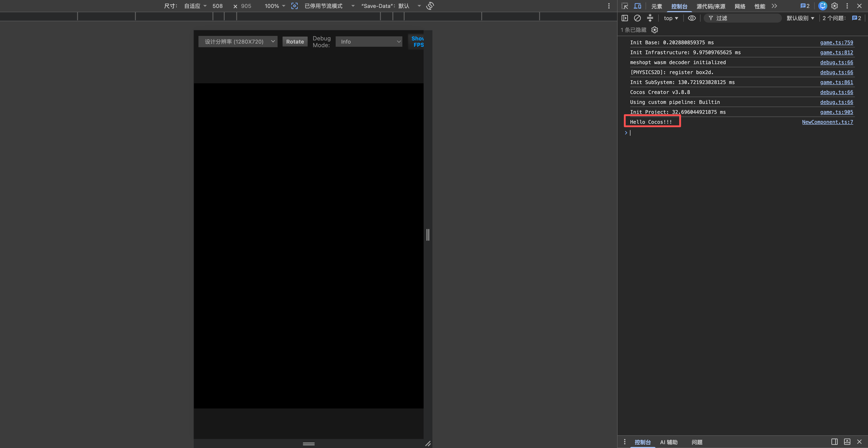Open the Debug Mode Info dropdown
The height and width of the screenshot is (448, 868).
[x=369, y=41]
